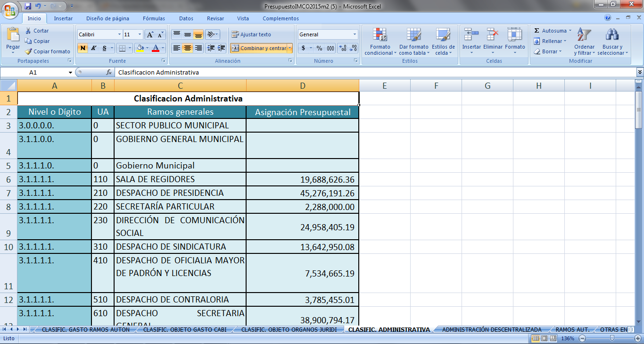Switch to ADMINISTRACIÓN DESCENTRALIZADA sheet
Viewport: 644px width, 344px height.
[492, 330]
